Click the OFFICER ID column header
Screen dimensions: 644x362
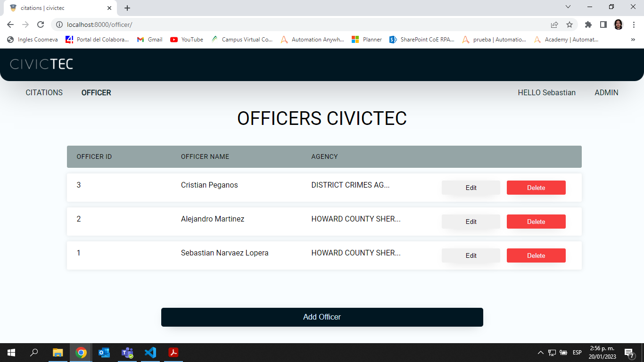[94, 156]
